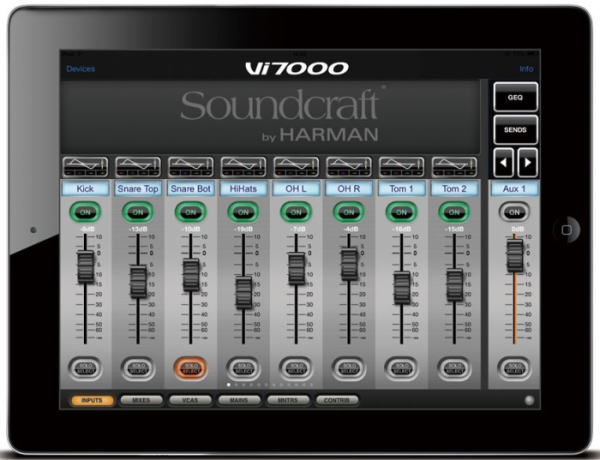Toggle Tom 1 channel ON button
The width and height of the screenshot is (600, 460).
coord(401,212)
